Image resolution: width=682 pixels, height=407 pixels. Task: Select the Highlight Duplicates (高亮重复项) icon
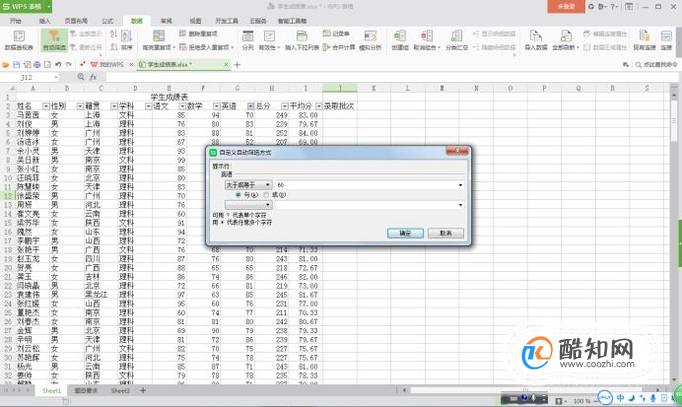click(x=158, y=40)
